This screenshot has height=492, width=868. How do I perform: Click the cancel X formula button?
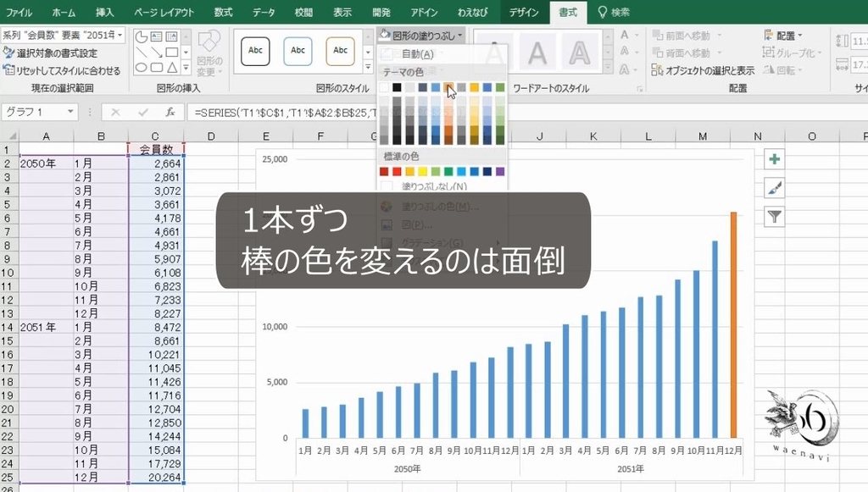click(x=115, y=113)
